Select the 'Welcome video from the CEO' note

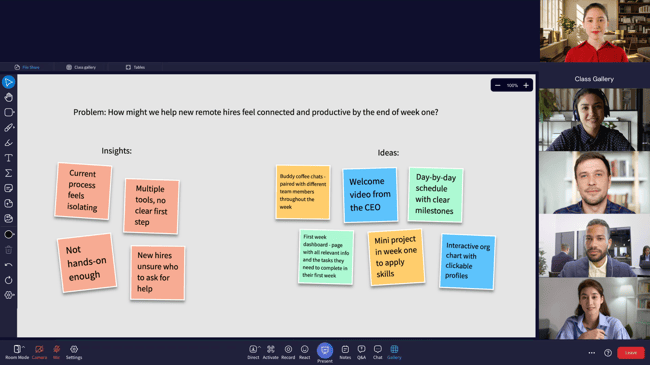click(370, 195)
